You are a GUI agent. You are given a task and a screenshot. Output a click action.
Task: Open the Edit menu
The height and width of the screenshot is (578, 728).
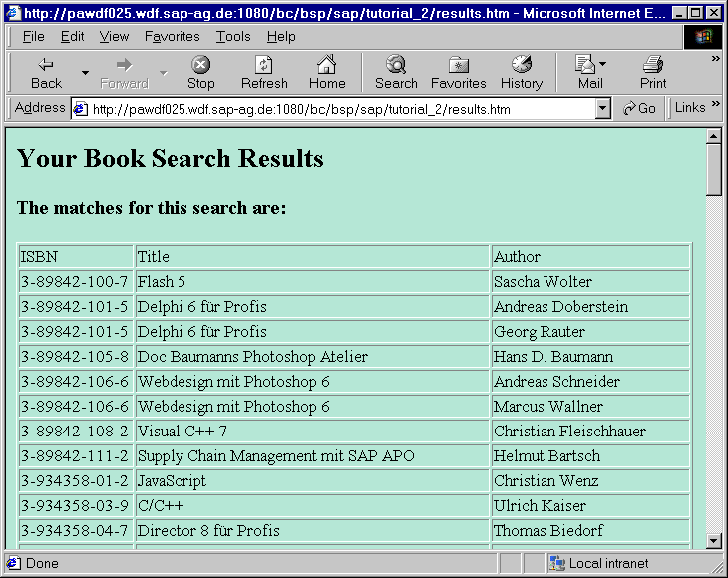[x=72, y=37]
